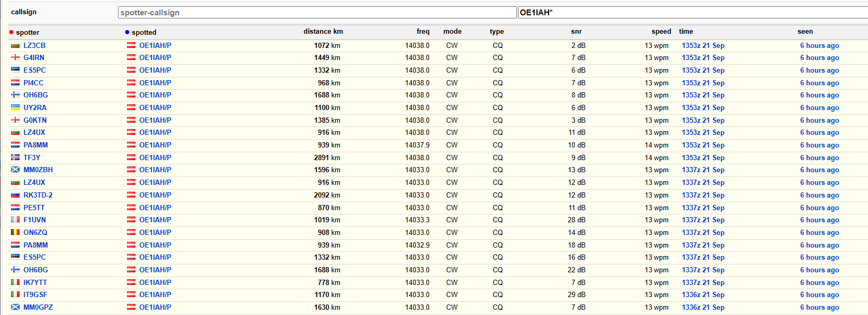Image resolution: width=868 pixels, height=315 pixels.
Task: Click the Russian flag next to RK3TD-2
Action: coord(15,195)
